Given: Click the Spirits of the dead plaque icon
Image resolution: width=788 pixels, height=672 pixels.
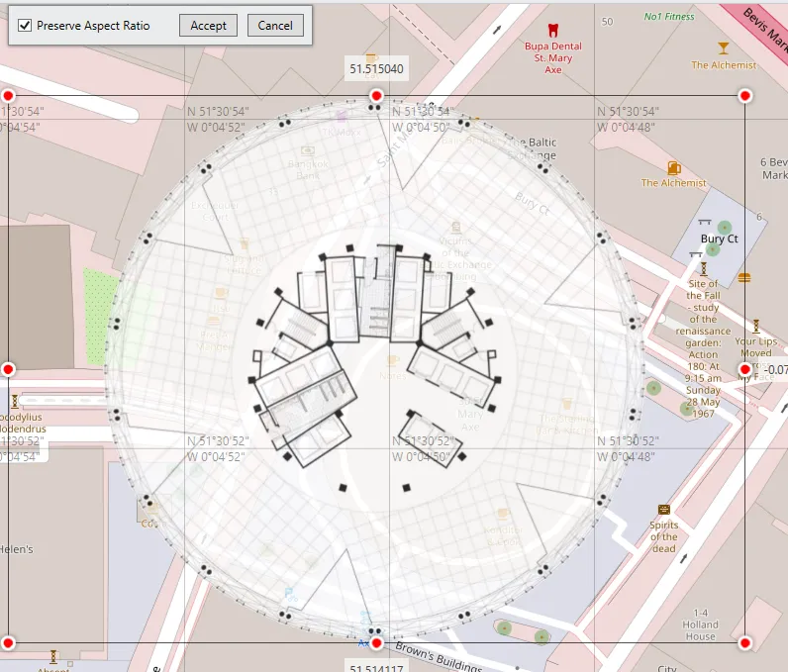Looking at the screenshot, I should coord(664,510).
